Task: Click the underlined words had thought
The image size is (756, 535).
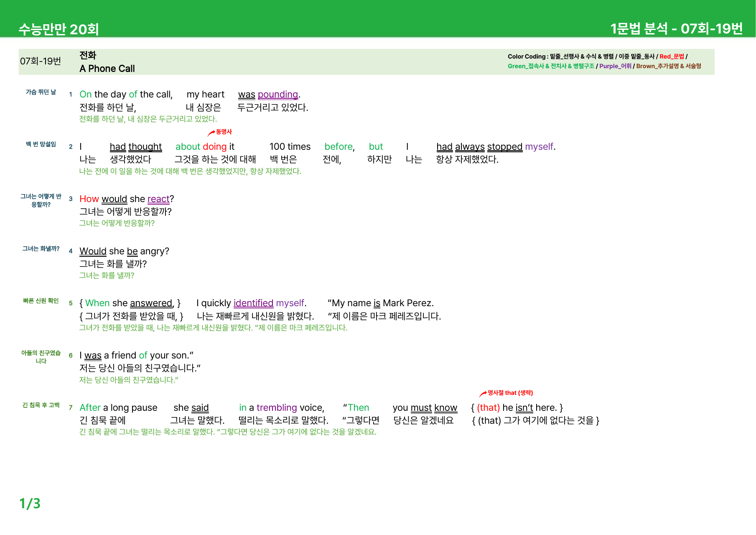Action: pos(135,147)
